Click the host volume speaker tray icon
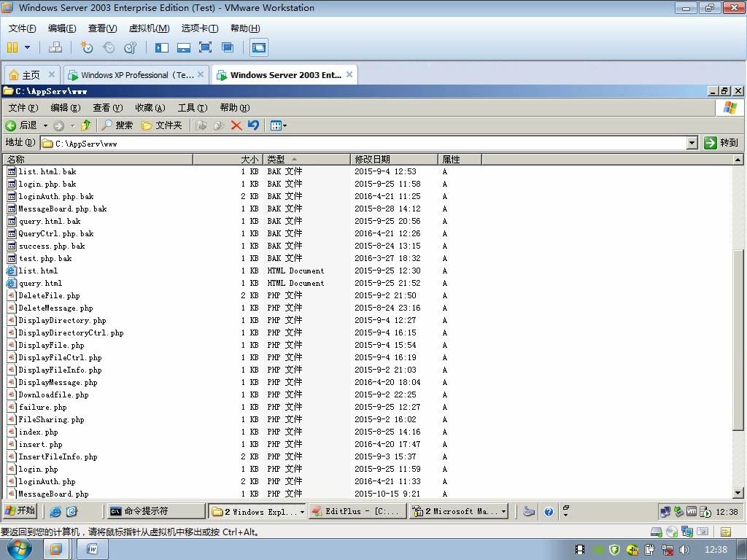This screenshot has height=560, width=747. coord(684,550)
